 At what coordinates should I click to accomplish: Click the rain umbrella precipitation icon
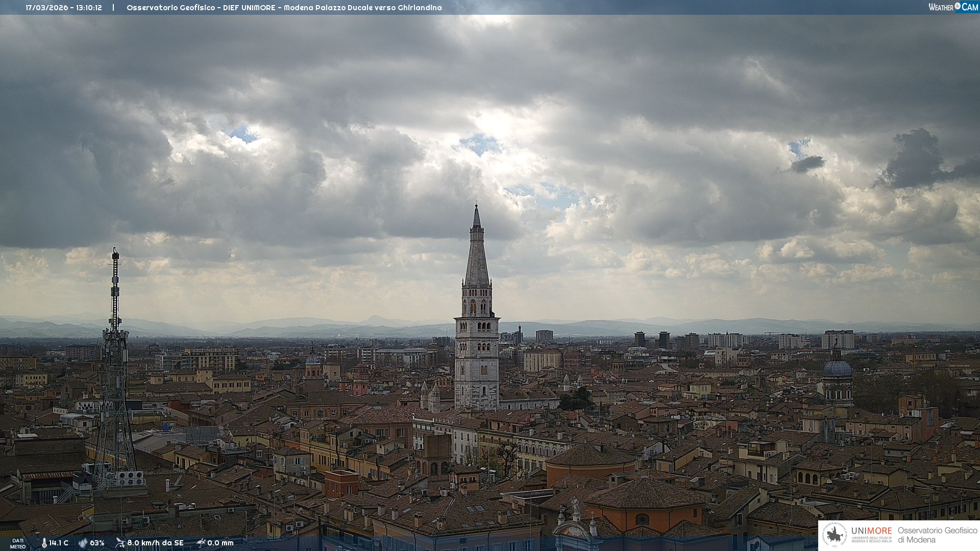pyautogui.click(x=201, y=543)
